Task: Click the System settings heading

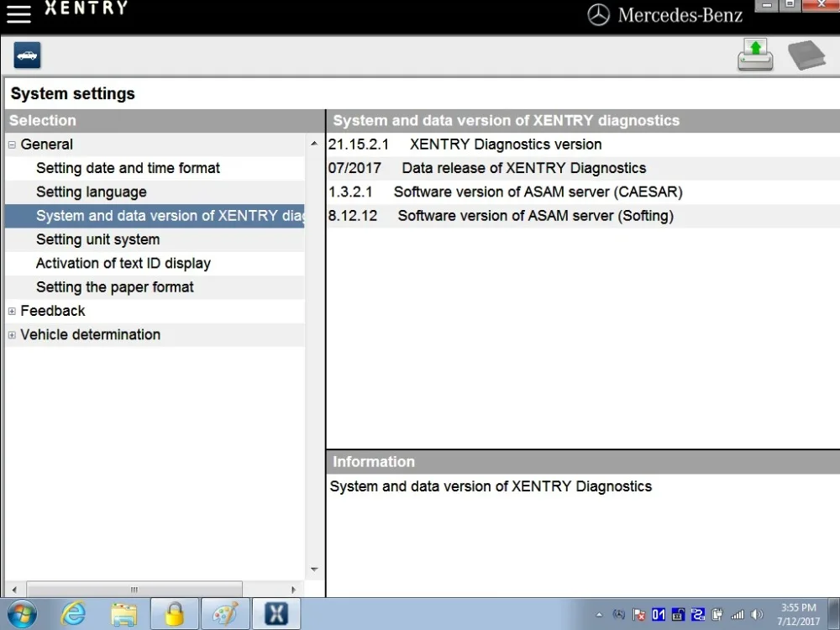Action: pyautogui.click(x=73, y=94)
